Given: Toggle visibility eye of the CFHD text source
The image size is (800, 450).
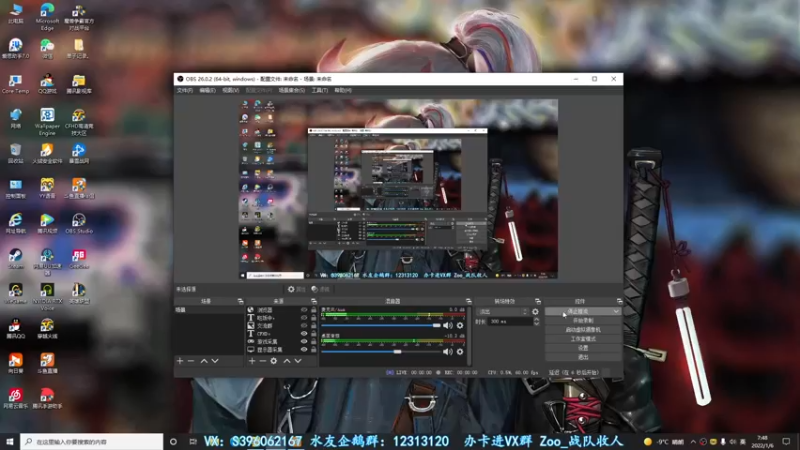Looking at the screenshot, I should pyautogui.click(x=304, y=334).
